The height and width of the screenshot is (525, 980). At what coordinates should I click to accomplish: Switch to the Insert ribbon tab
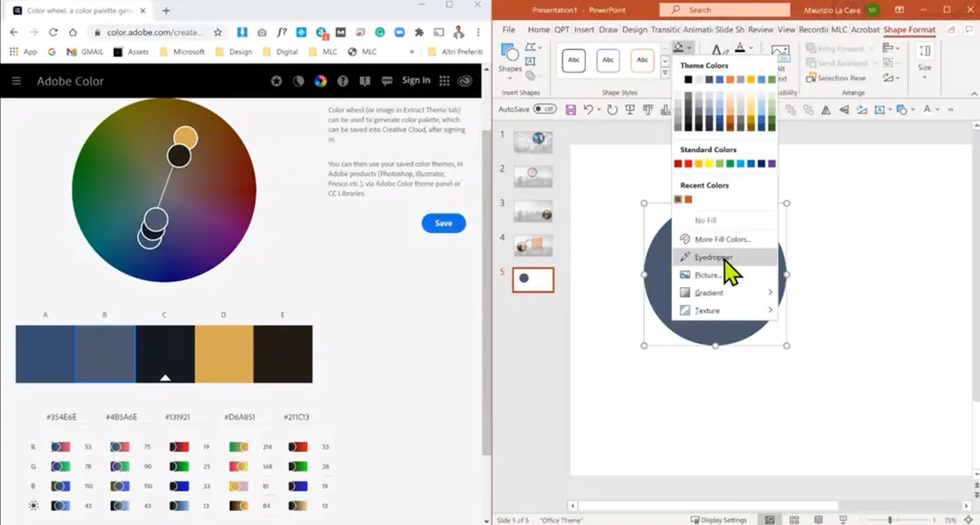point(584,30)
